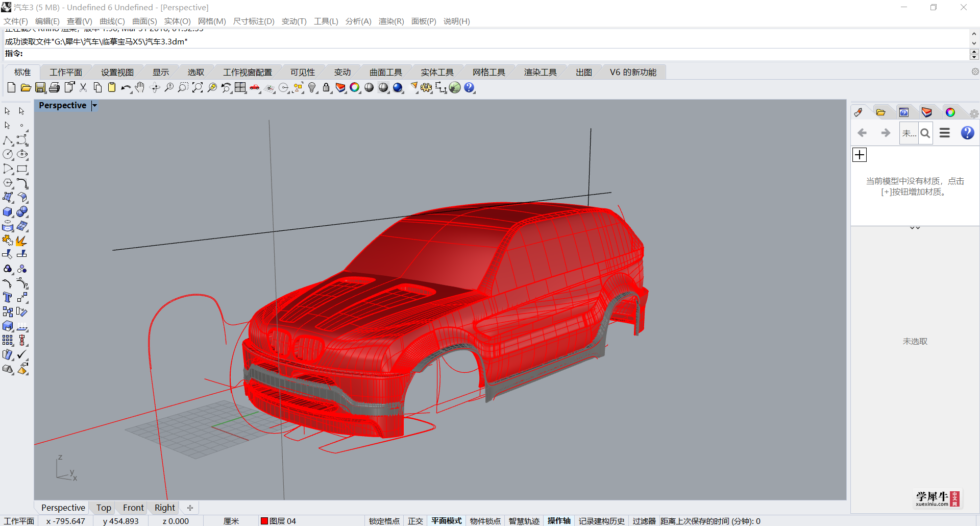980x526 pixels.
Task: Undo last action with Undo arrow icon
Action: [126, 88]
